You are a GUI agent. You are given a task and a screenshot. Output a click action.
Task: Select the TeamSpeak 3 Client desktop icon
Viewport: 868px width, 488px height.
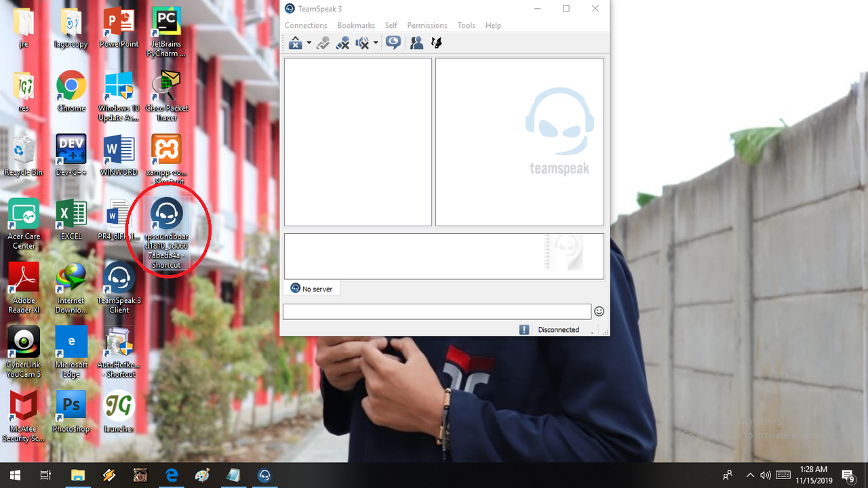coord(119,287)
